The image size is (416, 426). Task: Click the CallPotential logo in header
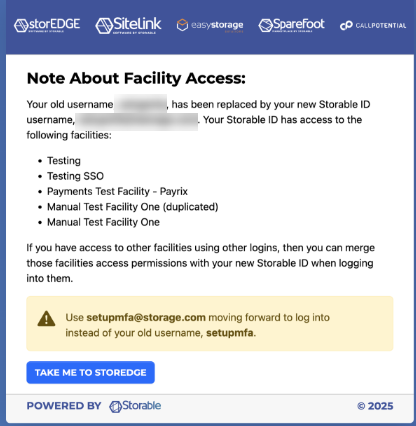pos(373,25)
